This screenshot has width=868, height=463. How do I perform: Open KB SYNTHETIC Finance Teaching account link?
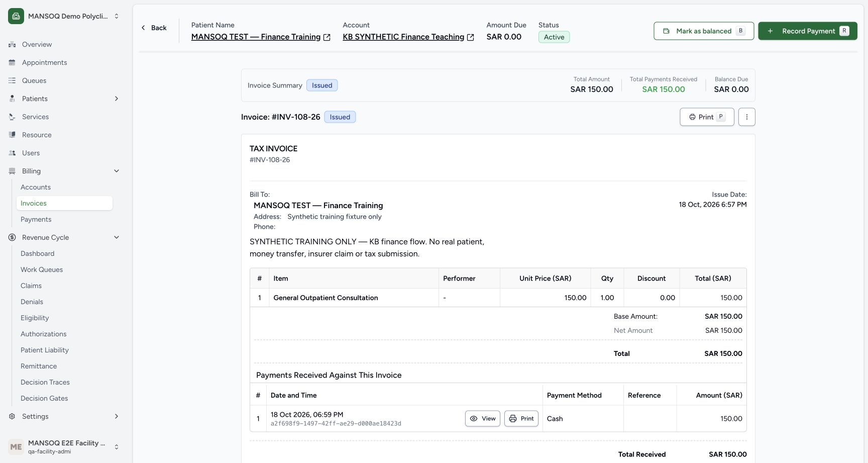(403, 37)
